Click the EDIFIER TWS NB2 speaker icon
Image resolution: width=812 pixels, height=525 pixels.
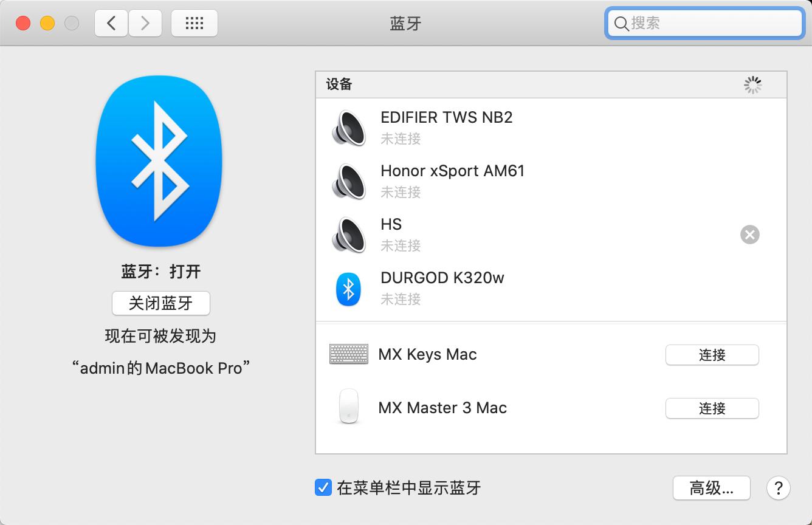point(349,128)
